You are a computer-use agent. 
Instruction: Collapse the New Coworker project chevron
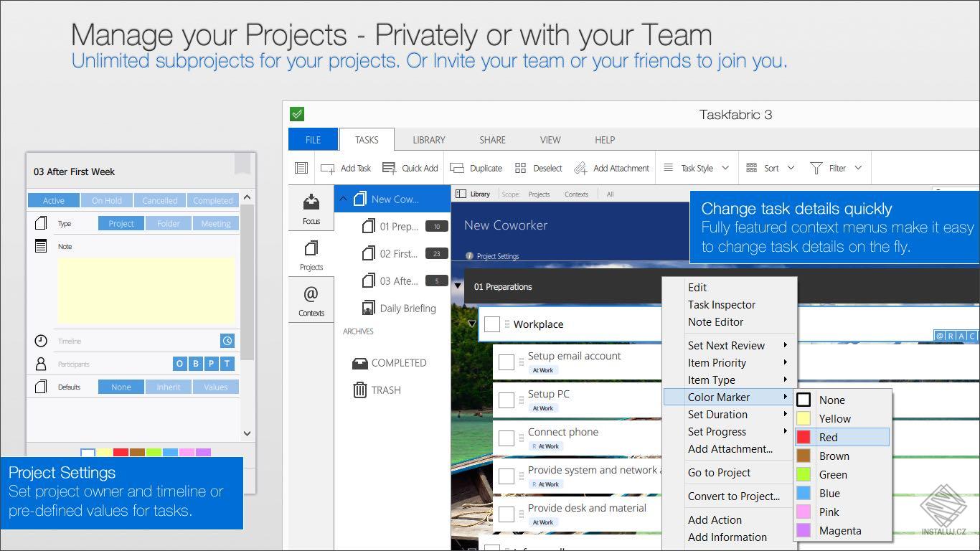343,199
